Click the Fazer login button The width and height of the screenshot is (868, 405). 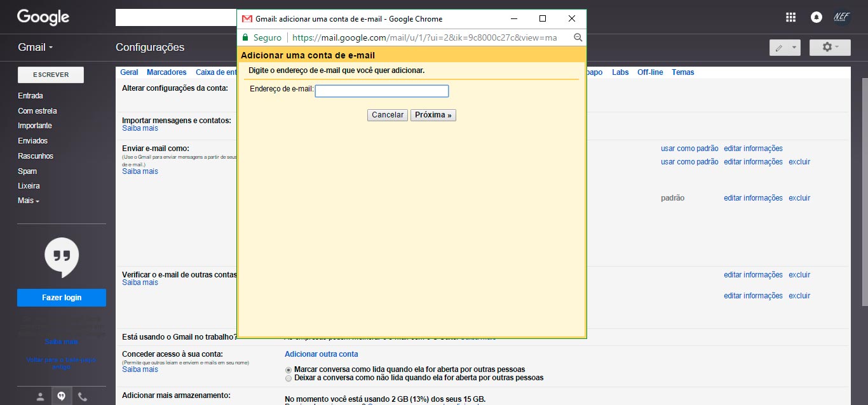62,298
